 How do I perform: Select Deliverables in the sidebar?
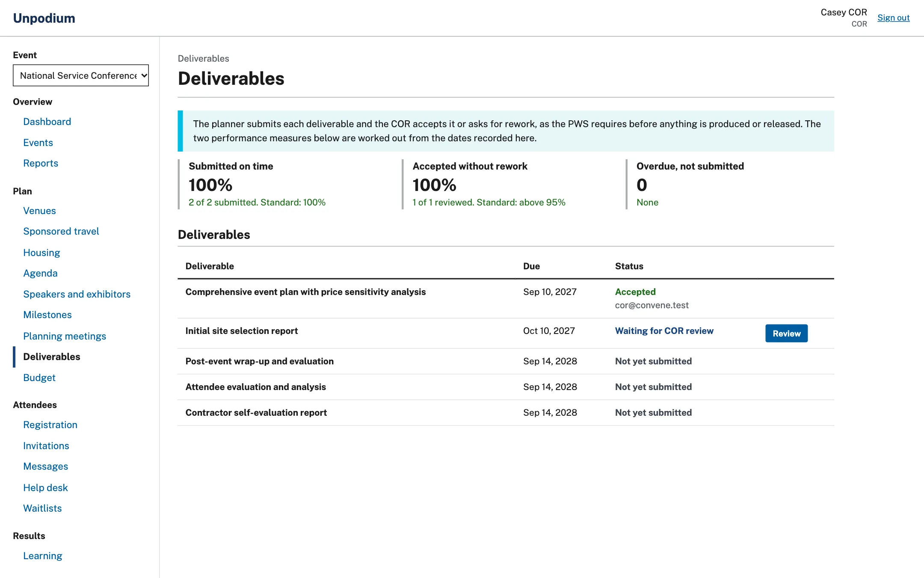(x=52, y=357)
